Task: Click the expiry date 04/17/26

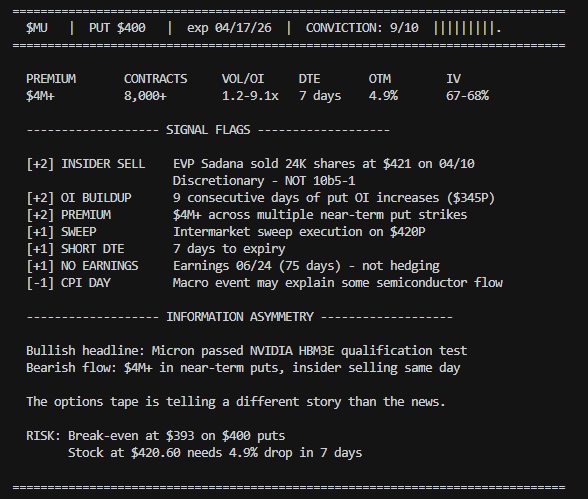Action: (243, 28)
